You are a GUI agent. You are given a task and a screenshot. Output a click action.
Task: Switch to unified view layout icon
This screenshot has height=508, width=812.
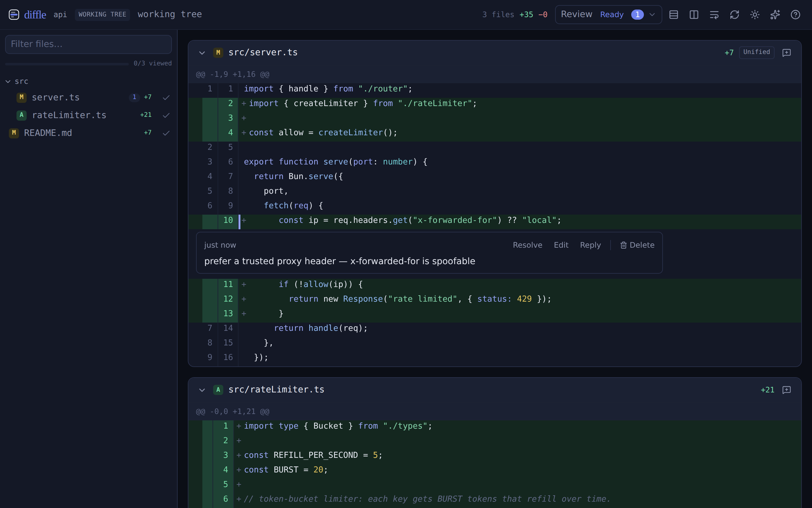[673, 15]
